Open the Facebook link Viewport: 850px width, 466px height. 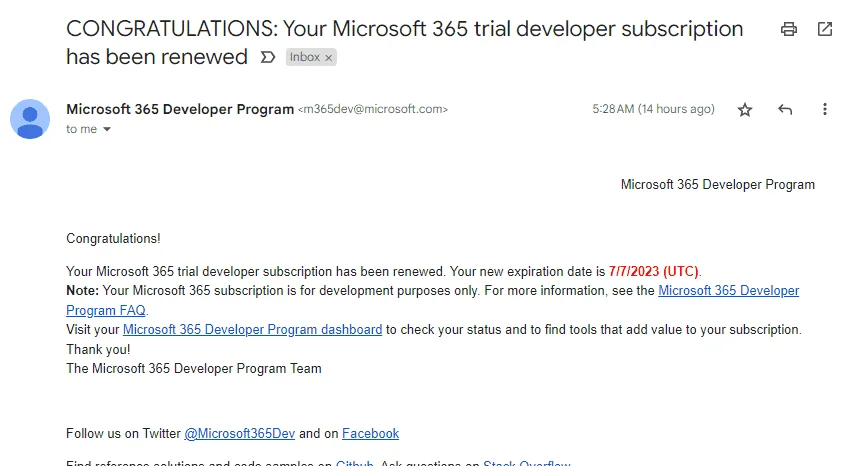click(x=370, y=433)
